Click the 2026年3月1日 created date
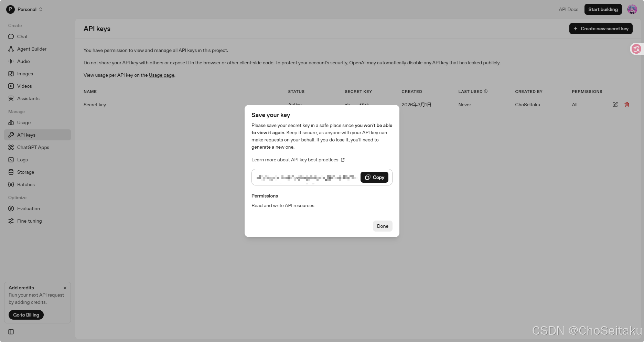644x342 pixels. tap(416, 105)
